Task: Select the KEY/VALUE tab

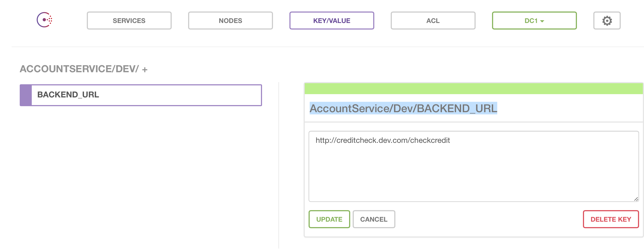Action: tap(332, 21)
